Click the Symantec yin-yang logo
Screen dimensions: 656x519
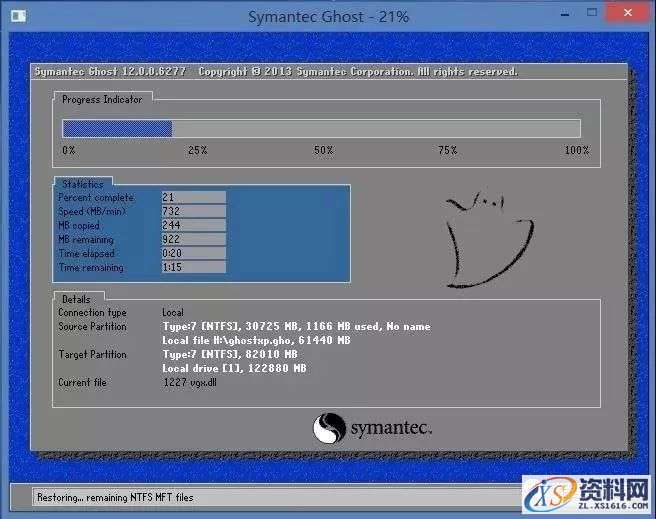[x=330, y=429]
